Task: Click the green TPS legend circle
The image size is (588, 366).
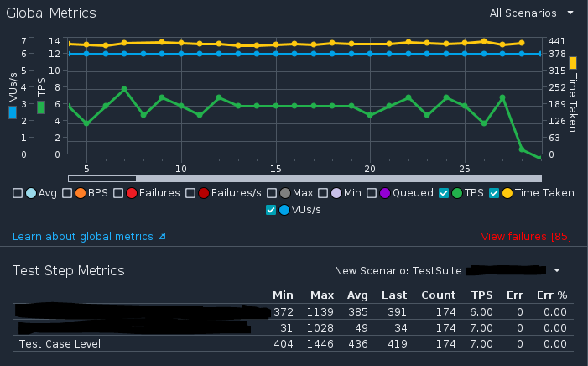Action: coord(456,193)
